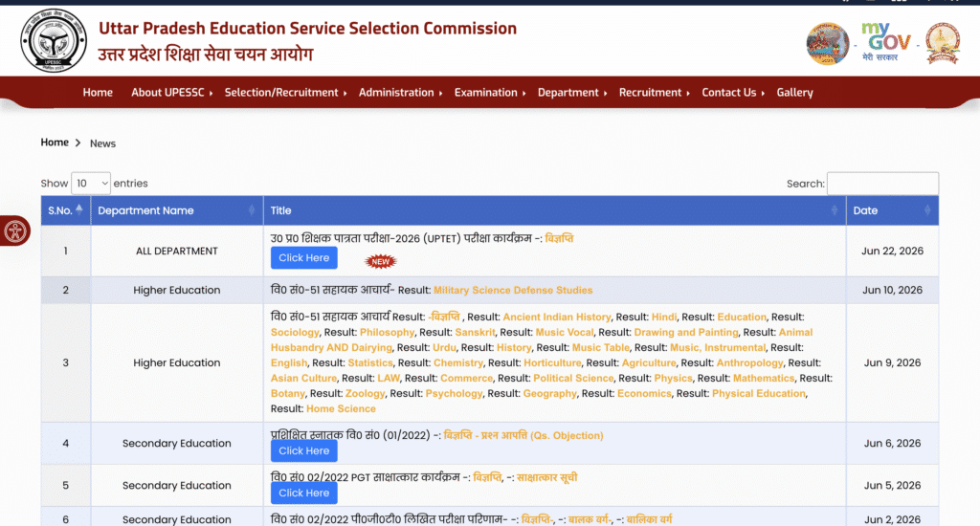Sort by Title column header

click(x=554, y=210)
